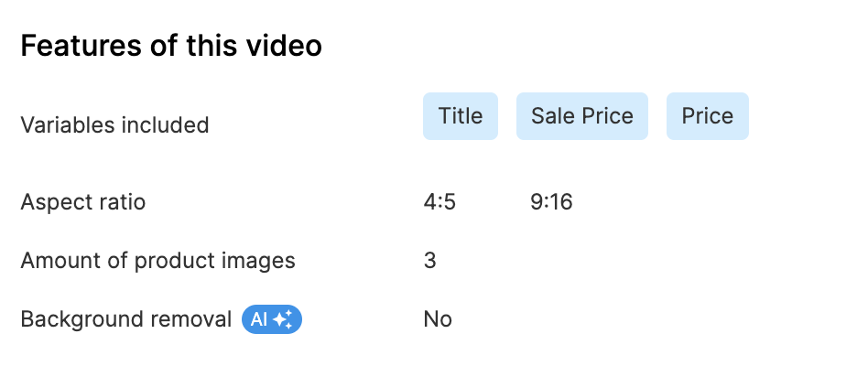Click the AI sparkle badge
This screenshot has width=868, height=366.
[x=272, y=319]
